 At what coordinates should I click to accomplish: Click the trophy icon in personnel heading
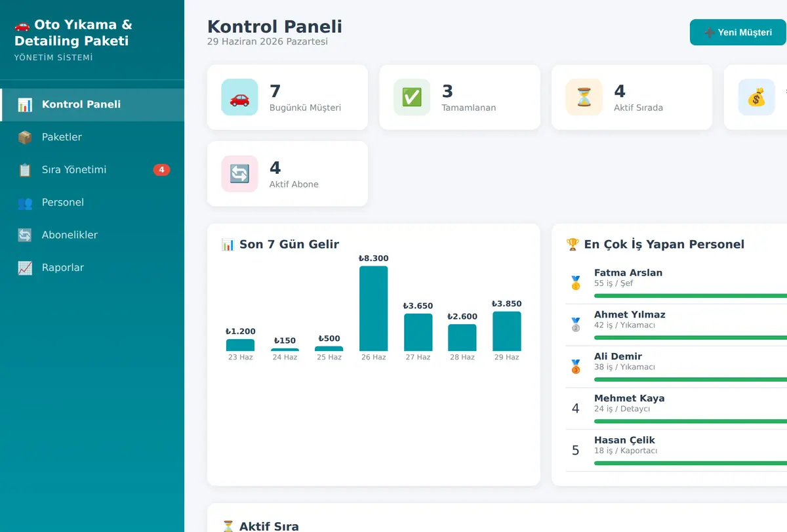pos(573,245)
